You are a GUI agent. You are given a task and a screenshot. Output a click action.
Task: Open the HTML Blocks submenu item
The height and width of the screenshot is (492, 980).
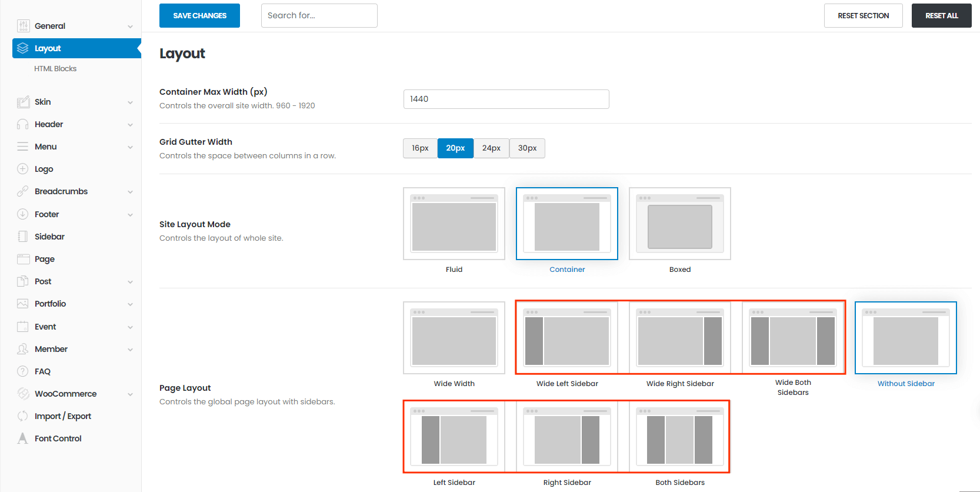[55, 69]
